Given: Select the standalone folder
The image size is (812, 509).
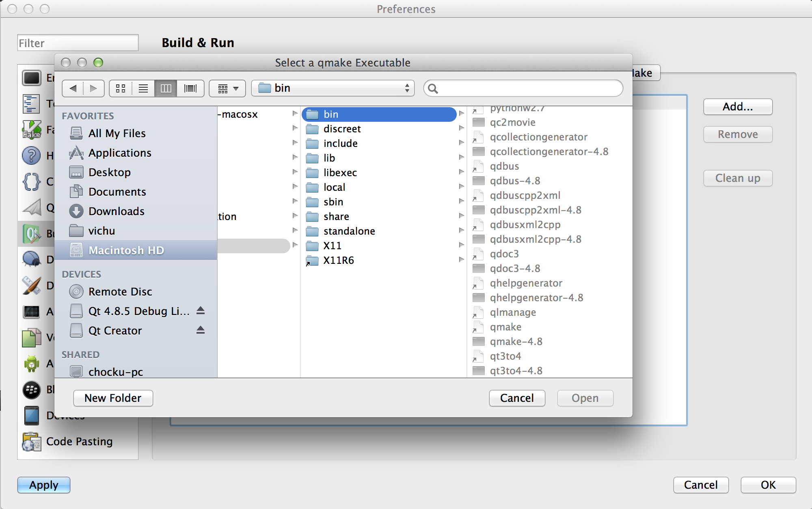Looking at the screenshot, I should (349, 231).
